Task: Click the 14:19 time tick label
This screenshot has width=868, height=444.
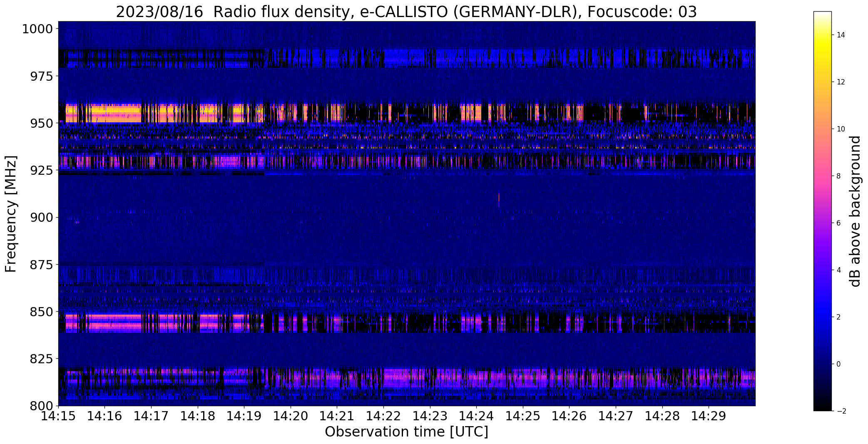Action: click(x=244, y=416)
